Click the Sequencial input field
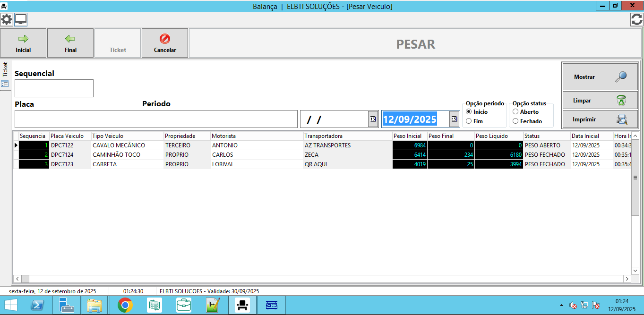The width and height of the screenshot is (644, 315). 54,88
